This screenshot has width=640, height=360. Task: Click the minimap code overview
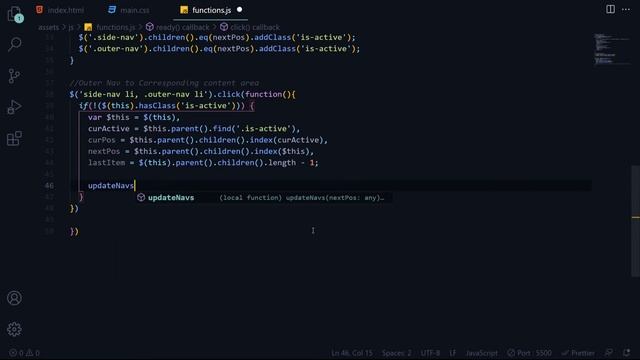click(611, 49)
